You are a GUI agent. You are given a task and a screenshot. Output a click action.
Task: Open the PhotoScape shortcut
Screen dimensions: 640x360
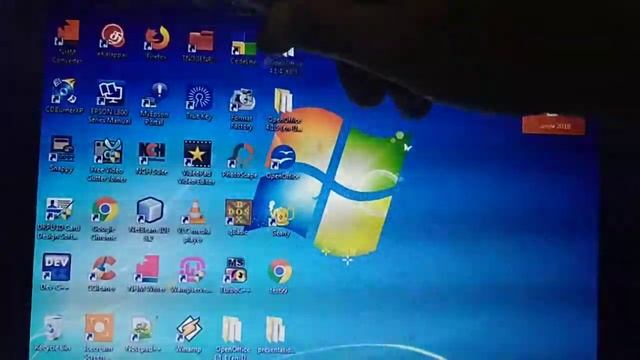point(241,156)
